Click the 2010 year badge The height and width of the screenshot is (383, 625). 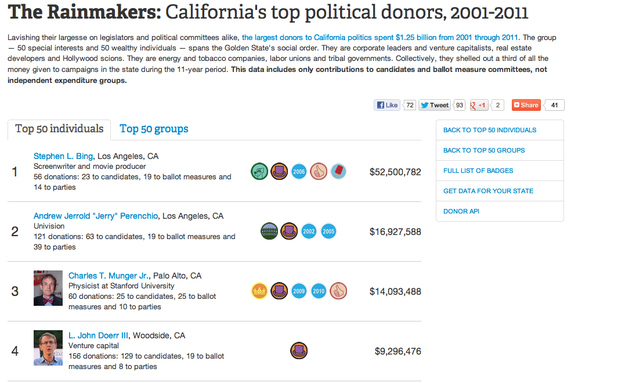click(318, 291)
